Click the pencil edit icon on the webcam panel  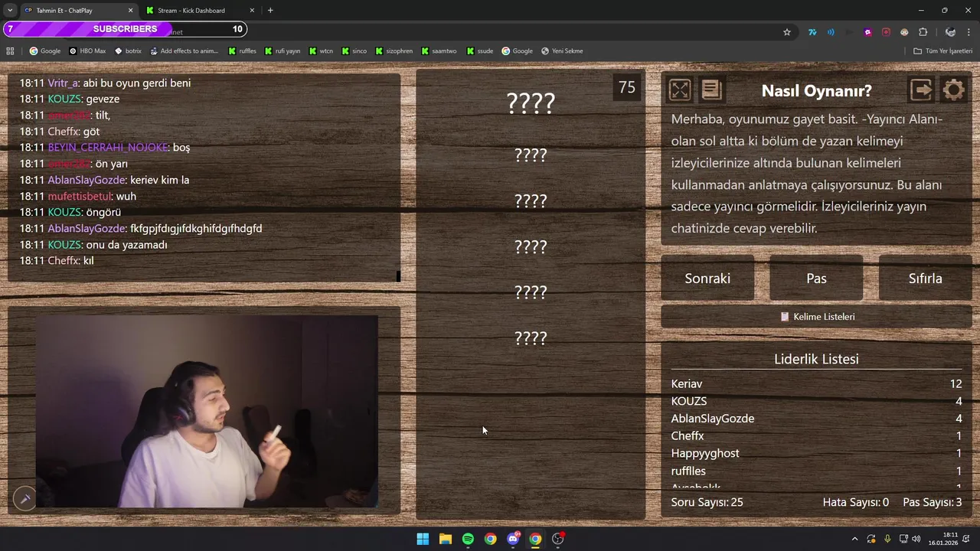[24, 499]
